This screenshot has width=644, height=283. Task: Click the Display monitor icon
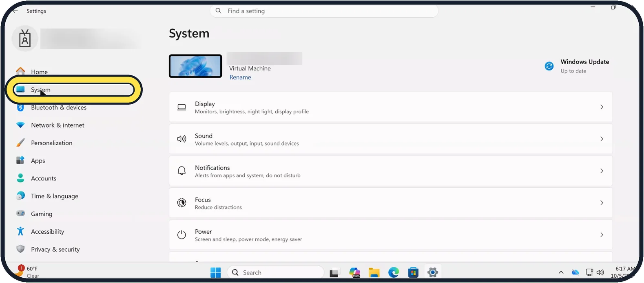click(x=182, y=107)
